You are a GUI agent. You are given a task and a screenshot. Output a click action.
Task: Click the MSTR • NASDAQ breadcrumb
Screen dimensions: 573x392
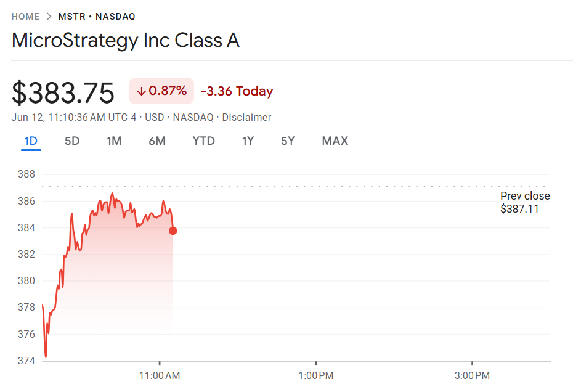point(95,16)
